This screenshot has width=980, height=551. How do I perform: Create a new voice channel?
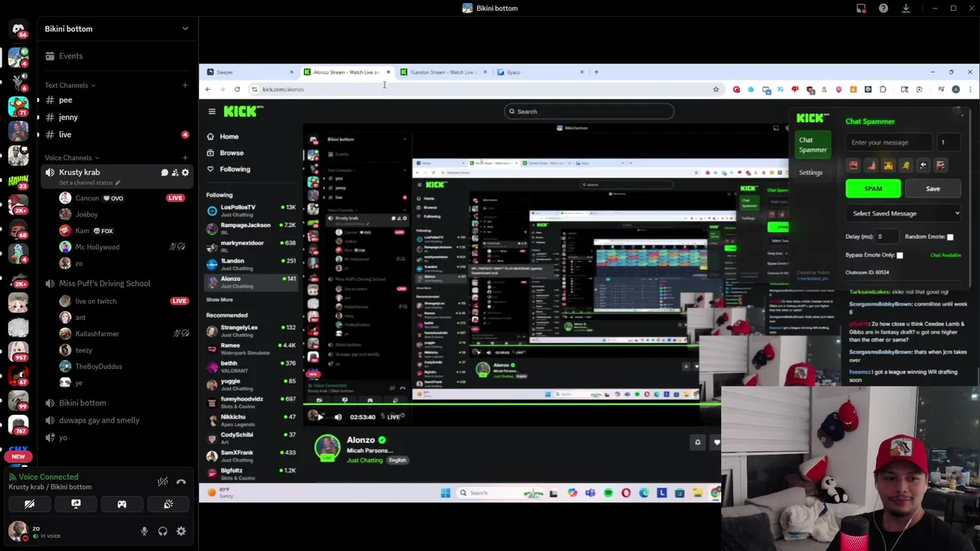point(185,158)
